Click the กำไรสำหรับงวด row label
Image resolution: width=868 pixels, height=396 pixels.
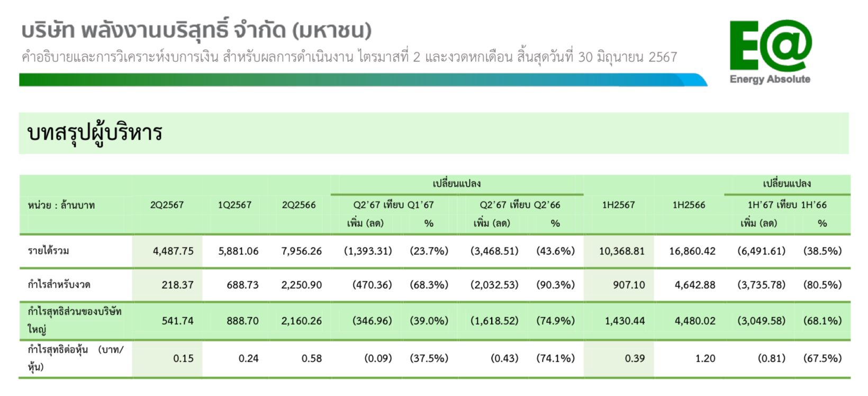59,284
